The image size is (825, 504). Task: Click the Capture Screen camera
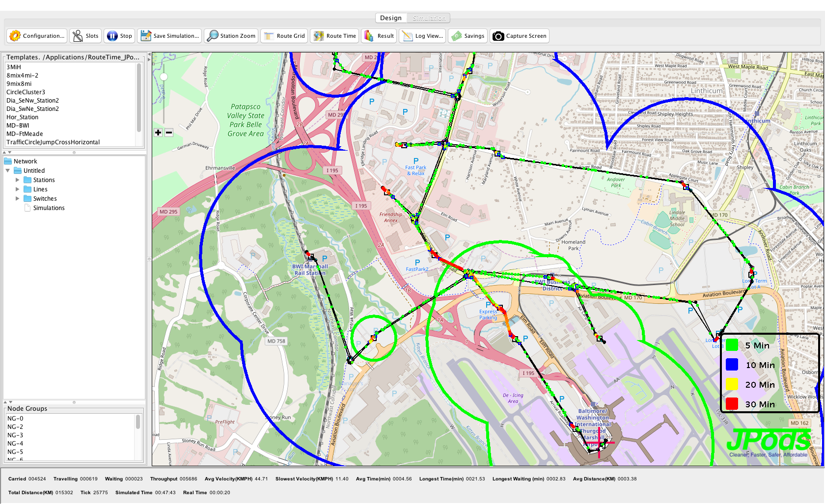tap(498, 36)
